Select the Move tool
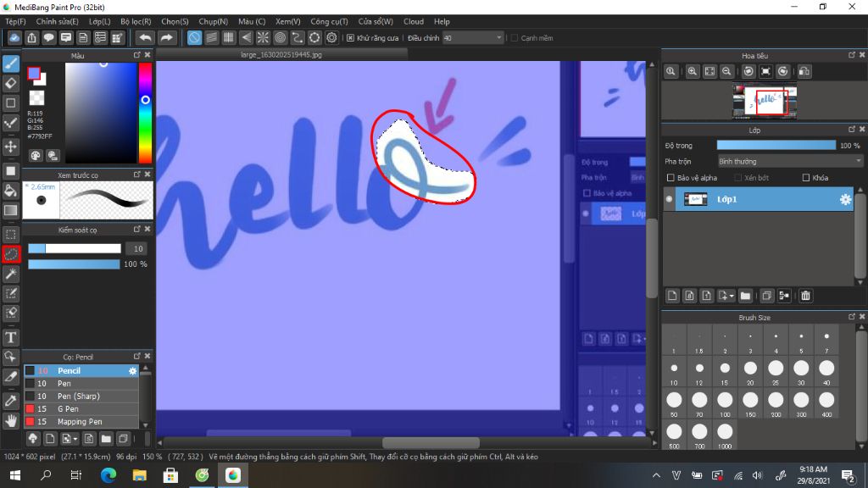868x488 pixels. [x=10, y=147]
